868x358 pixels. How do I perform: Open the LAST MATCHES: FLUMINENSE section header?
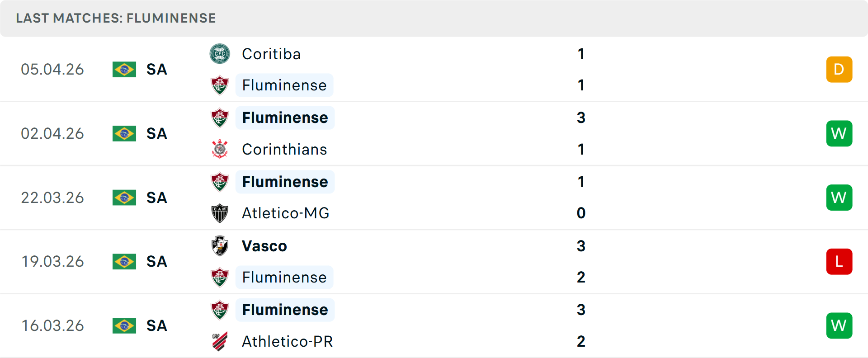coord(115,18)
